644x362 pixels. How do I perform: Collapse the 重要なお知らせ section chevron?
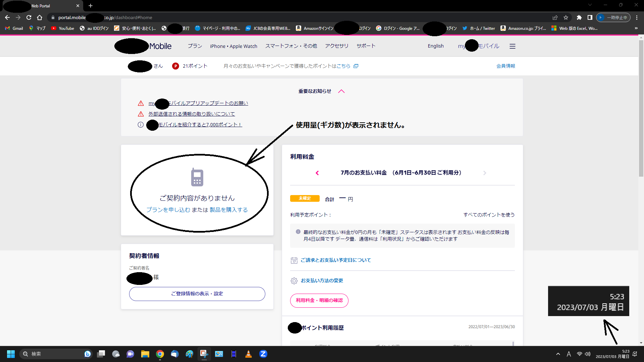[341, 91]
